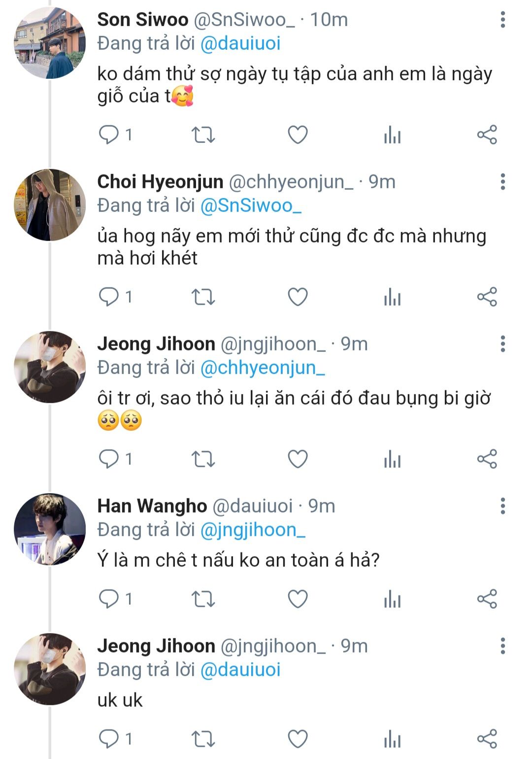The image size is (532, 759).
Task: Open Choi Hyeonjun's display name
Action: [x=160, y=182]
